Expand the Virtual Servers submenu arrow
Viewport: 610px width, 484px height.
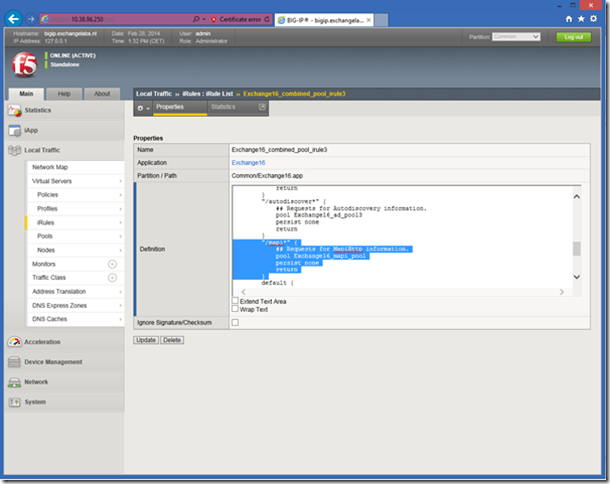click(121, 181)
